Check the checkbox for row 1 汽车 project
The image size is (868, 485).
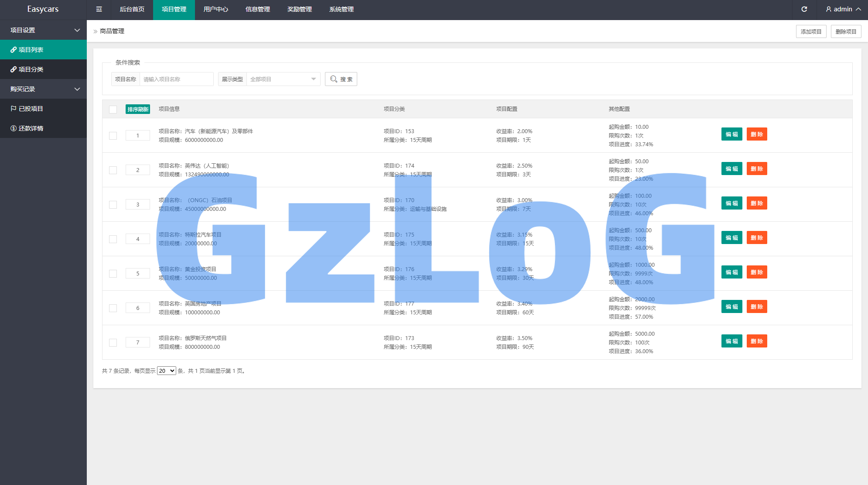[113, 136]
